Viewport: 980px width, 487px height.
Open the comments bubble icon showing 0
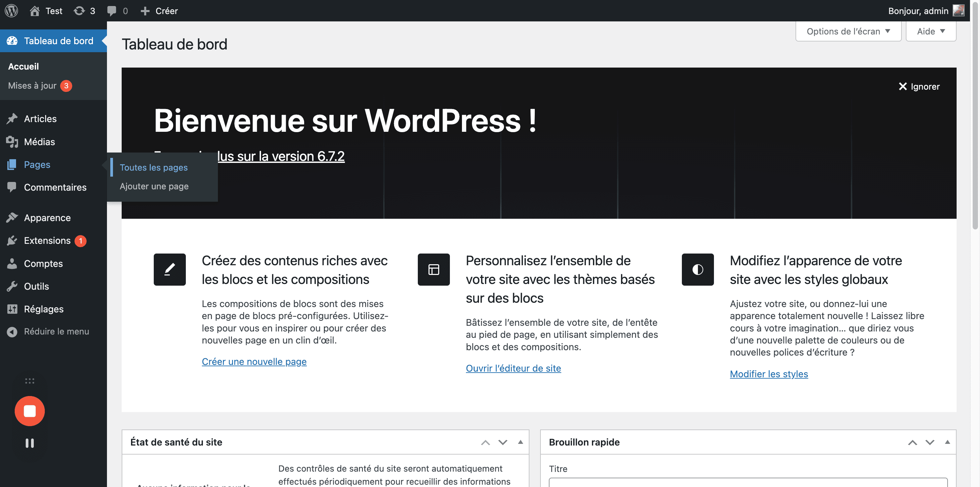click(111, 11)
